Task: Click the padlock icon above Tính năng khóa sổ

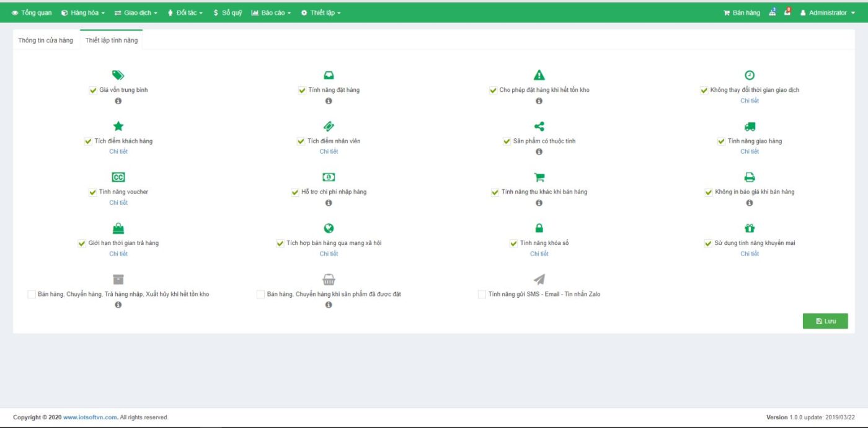Action: [x=539, y=228]
